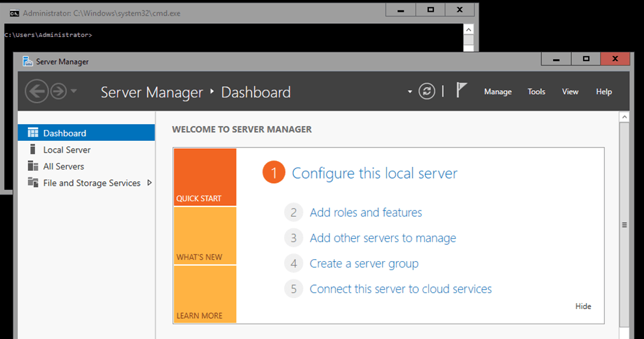Click Add roles and features link
This screenshot has height=339, width=644.
tap(365, 212)
